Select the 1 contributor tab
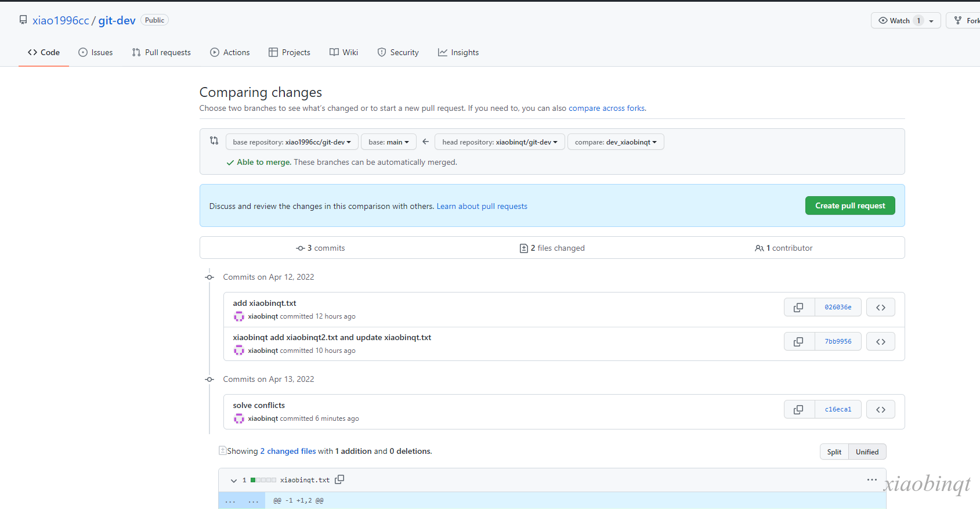 point(784,248)
